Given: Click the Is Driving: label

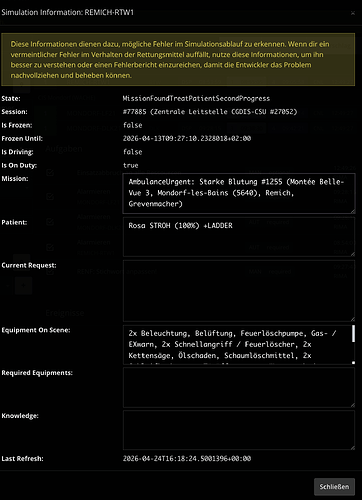Looking at the screenshot, I should tap(17, 152).
